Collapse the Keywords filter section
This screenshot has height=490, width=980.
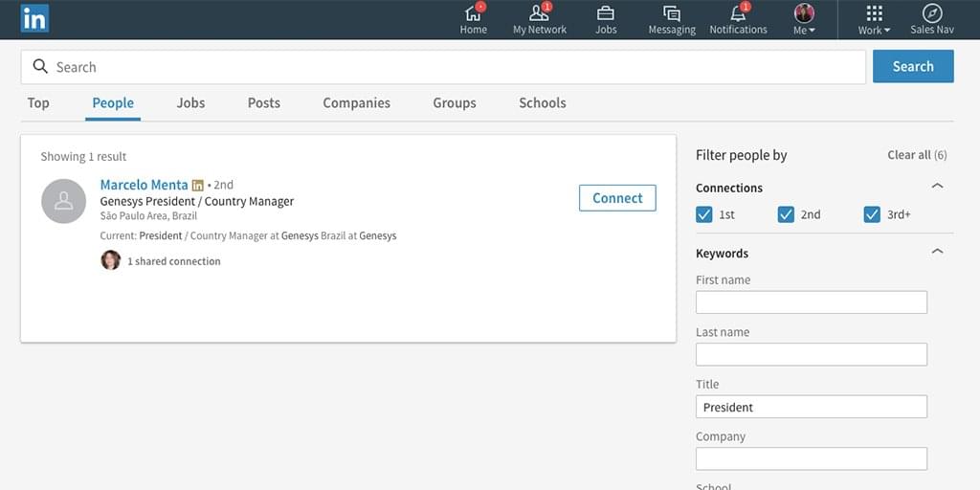point(937,253)
